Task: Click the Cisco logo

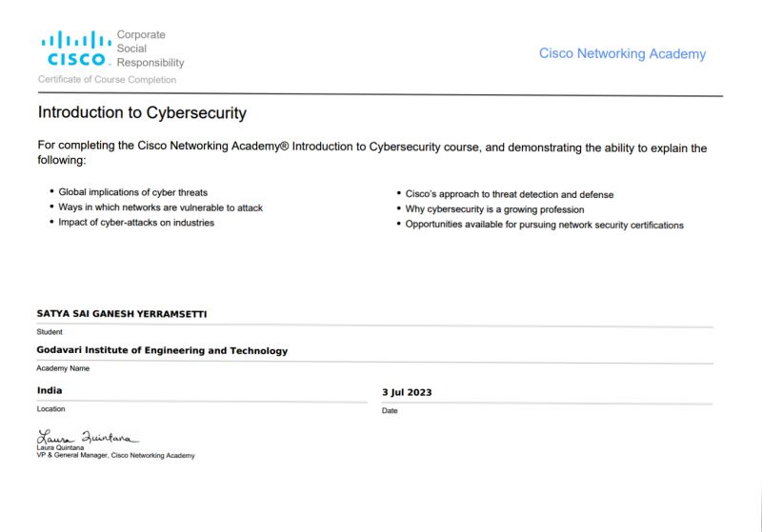Action: click(x=76, y=48)
